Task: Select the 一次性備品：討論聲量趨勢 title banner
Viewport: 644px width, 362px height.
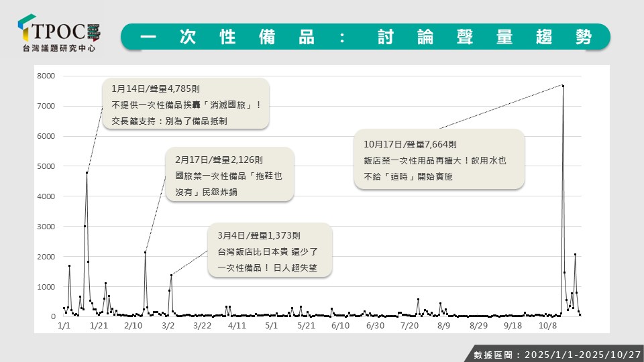Action: (366, 37)
